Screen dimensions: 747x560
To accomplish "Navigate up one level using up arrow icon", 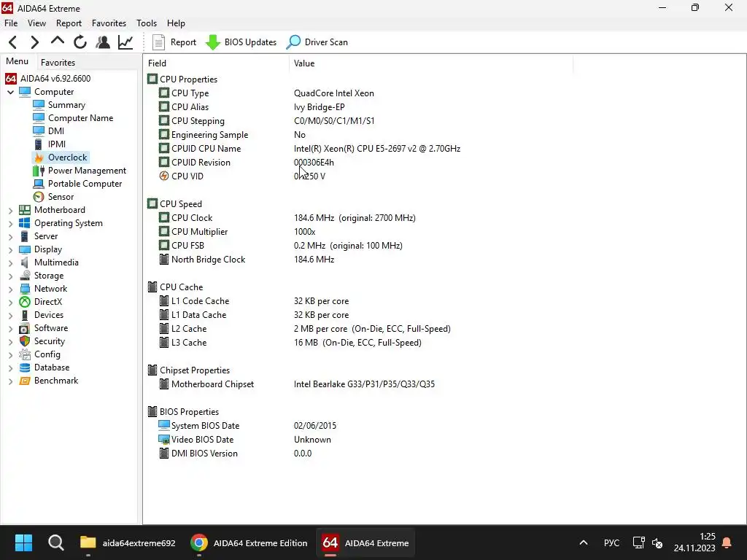I will [57, 42].
